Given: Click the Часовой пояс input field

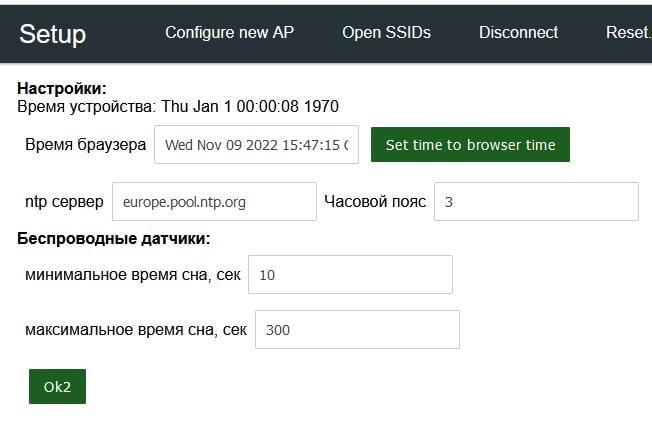Looking at the screenshot, I should click(x=536, y=201).
